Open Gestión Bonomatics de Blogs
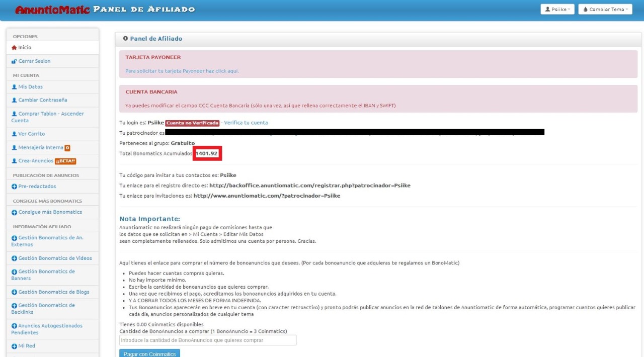644x357 pixels. [x=53, y=292]
